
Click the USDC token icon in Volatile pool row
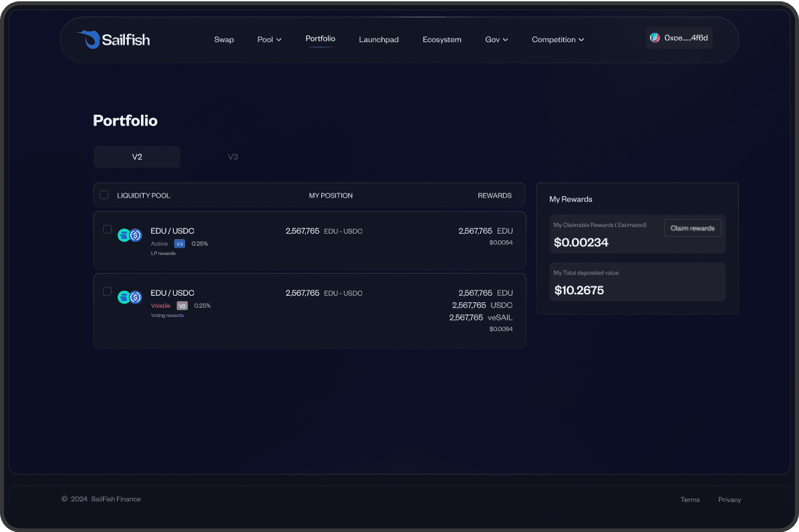click(136, 297)
